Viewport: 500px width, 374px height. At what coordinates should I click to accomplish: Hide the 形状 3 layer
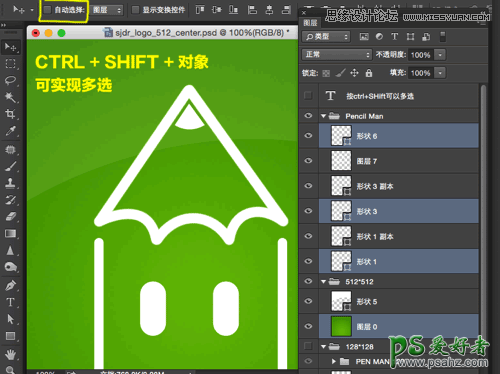point(308,211)
